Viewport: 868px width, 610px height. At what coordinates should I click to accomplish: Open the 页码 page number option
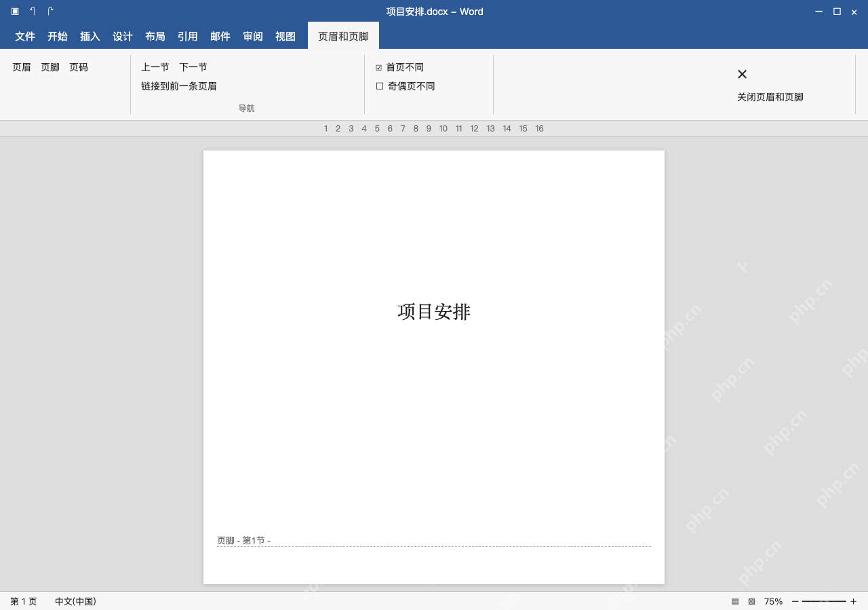coord(79,67)
